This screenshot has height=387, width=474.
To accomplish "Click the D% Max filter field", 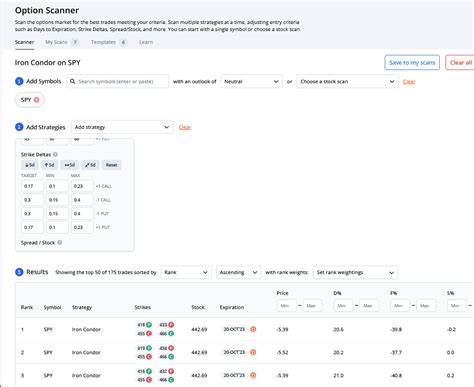I will pos(369,305).
